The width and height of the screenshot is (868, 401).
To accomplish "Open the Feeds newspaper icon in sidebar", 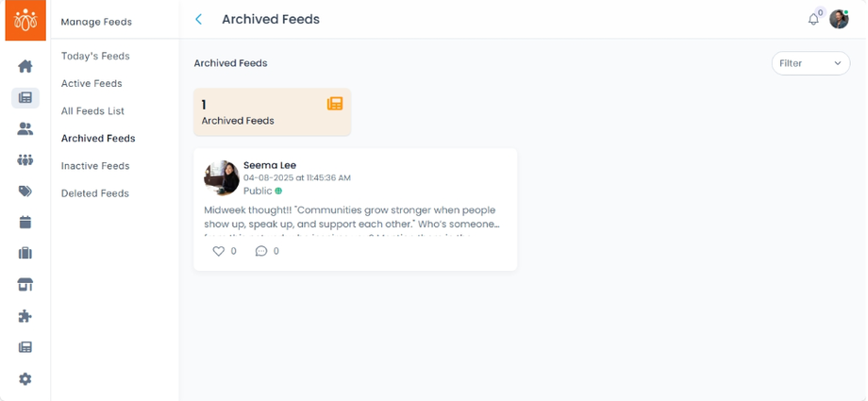I will 25,97.
